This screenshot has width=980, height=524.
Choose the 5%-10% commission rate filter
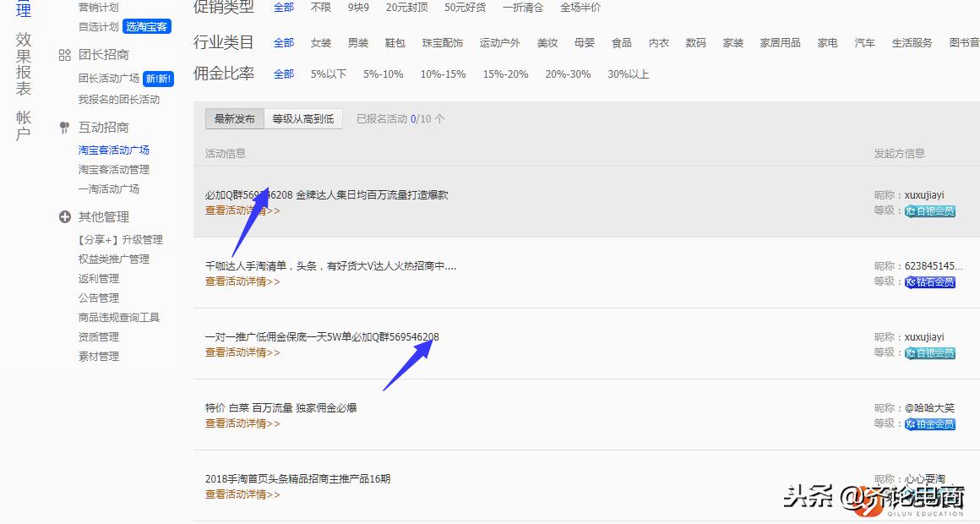tap(384, 74)
